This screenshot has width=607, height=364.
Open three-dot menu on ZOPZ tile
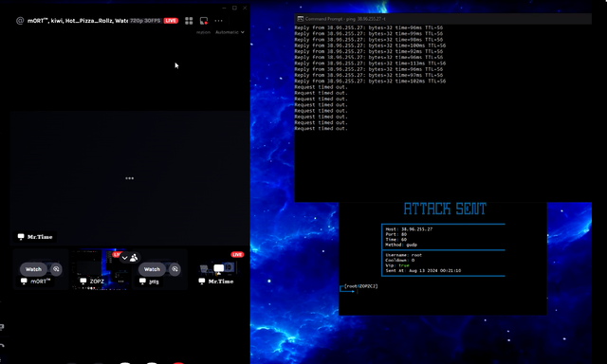point(120,282)
